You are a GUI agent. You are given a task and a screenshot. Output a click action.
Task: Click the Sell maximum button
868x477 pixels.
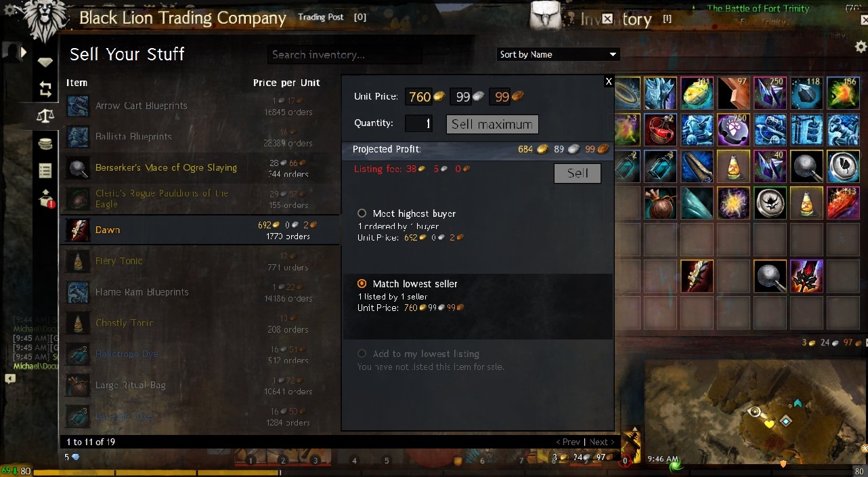[492, 124]
